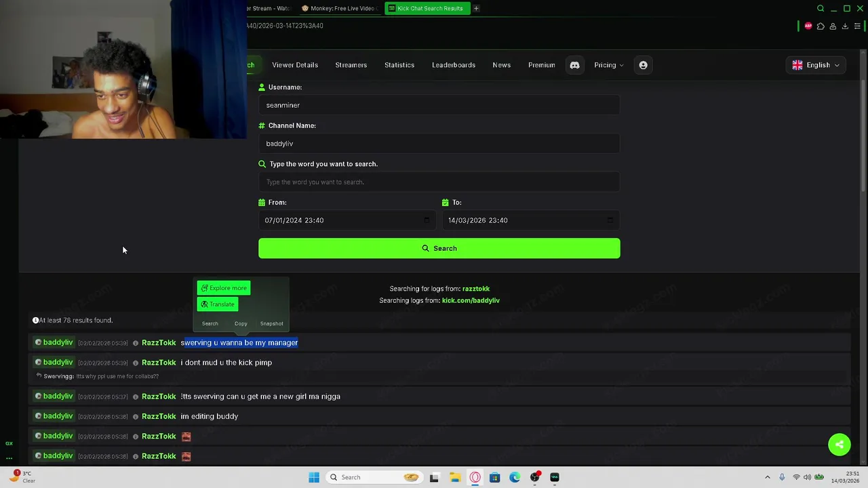The height and width of the screenshot is (488, 868).
Task: Open the user account icon beside Pricing
Action: point(643,65)
